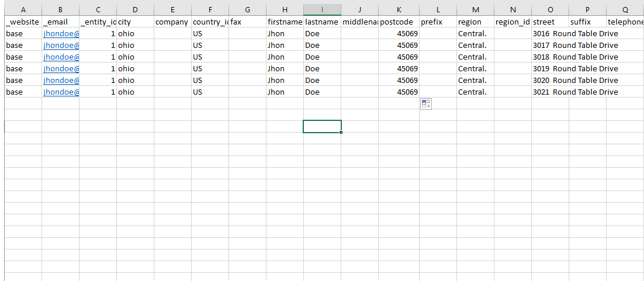The height and width of the screenshot is (281, 644).
Task: Click the firstname header cell
Action: 285,22
